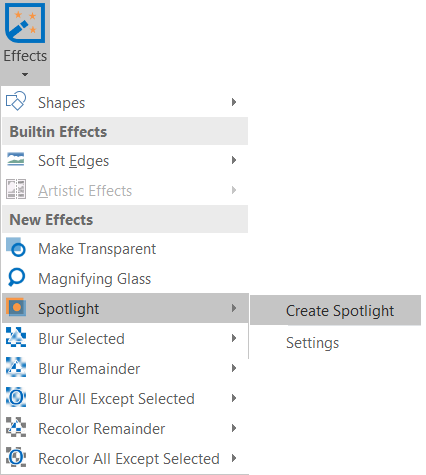Image resolution: width=426 pixels, height=475 pixels.
Task: Click the Shapes icon in menu
Action: click(16, 101)
